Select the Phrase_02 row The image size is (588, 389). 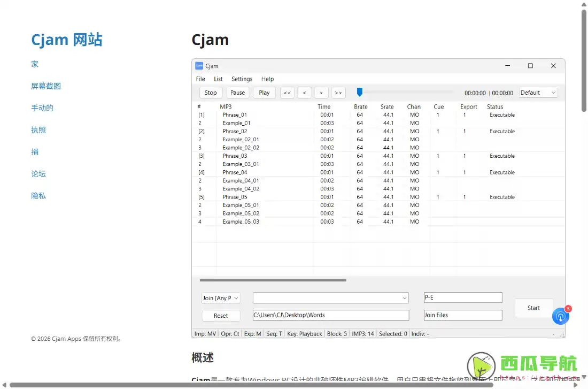click(x=378, y=132)
